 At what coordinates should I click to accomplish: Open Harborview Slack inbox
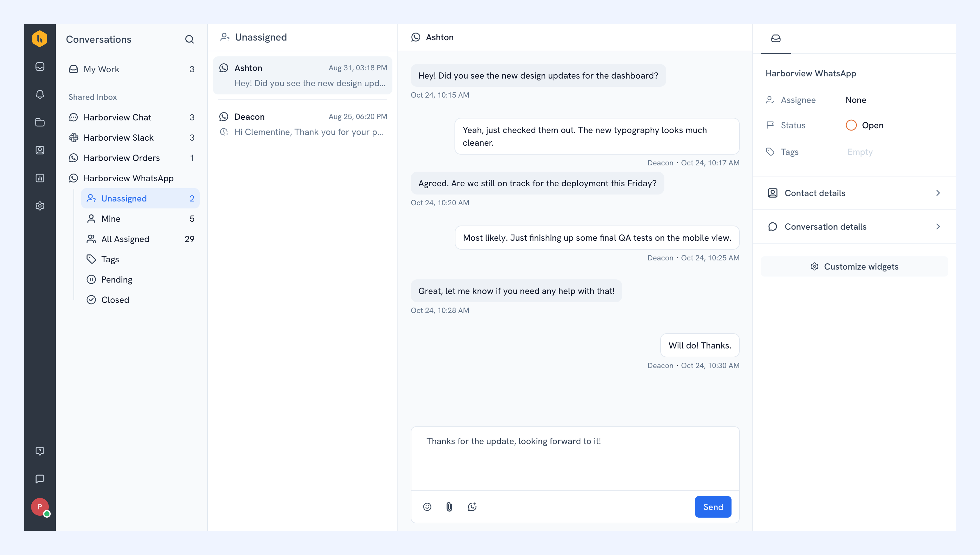tap(132, 137)
